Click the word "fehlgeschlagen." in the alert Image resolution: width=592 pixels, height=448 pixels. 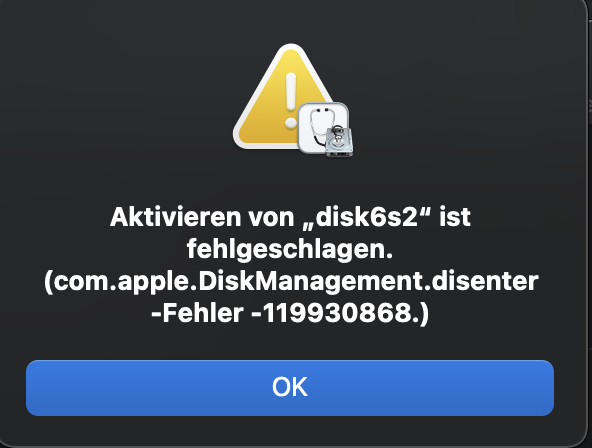pyautogui.click(x=290, y=250)
